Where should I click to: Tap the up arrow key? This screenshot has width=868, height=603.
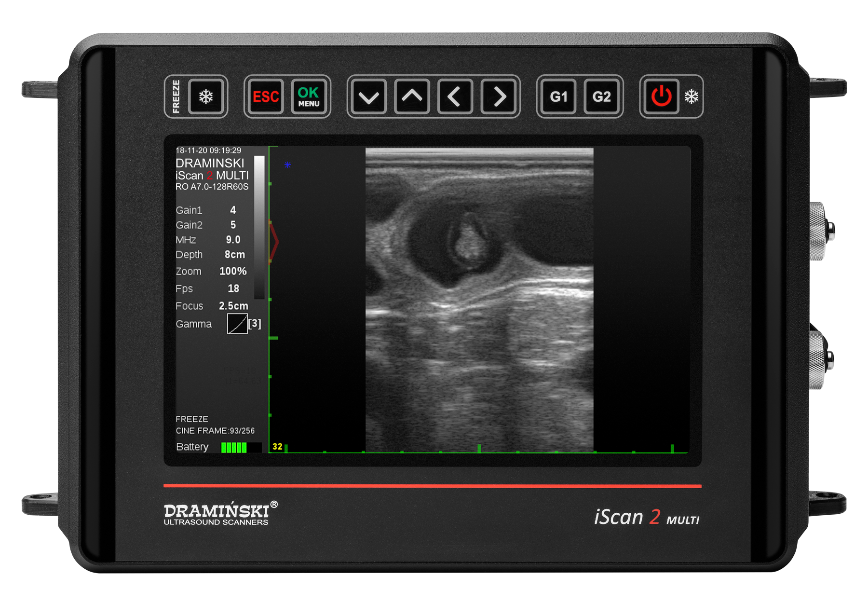point(412,97)
